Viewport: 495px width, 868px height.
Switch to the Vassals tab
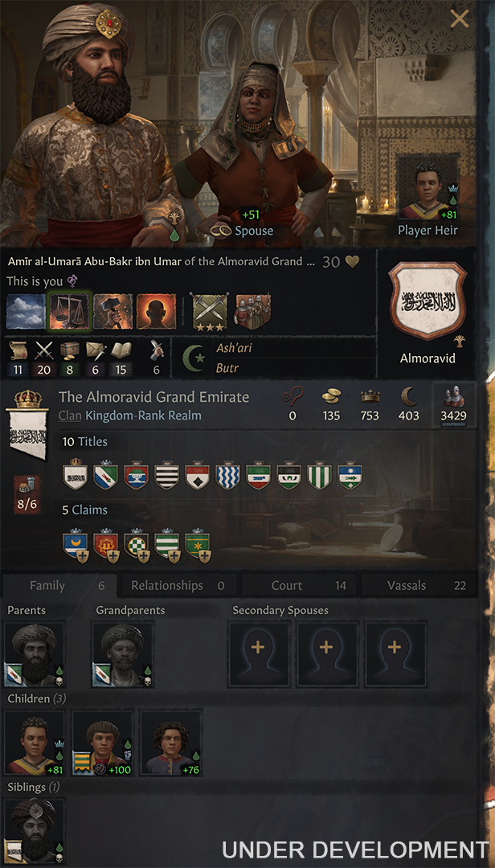[x=419, y=585]
